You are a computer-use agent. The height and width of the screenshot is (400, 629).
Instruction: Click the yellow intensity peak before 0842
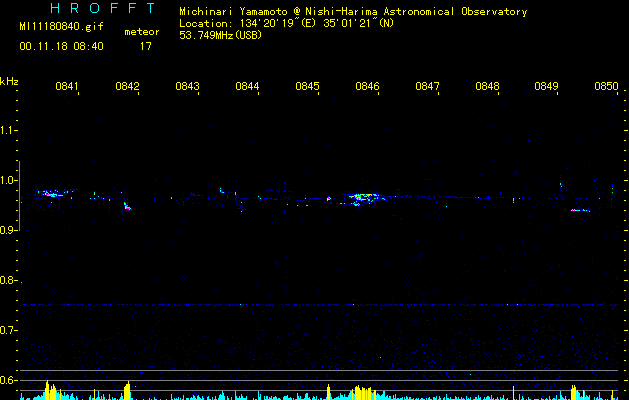click(x=127, y=390)
